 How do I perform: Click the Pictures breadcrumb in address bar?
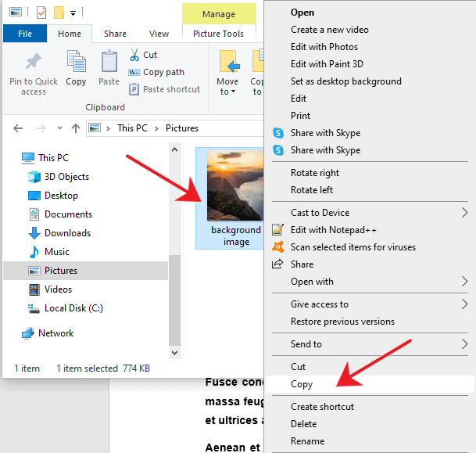point(182,128)
